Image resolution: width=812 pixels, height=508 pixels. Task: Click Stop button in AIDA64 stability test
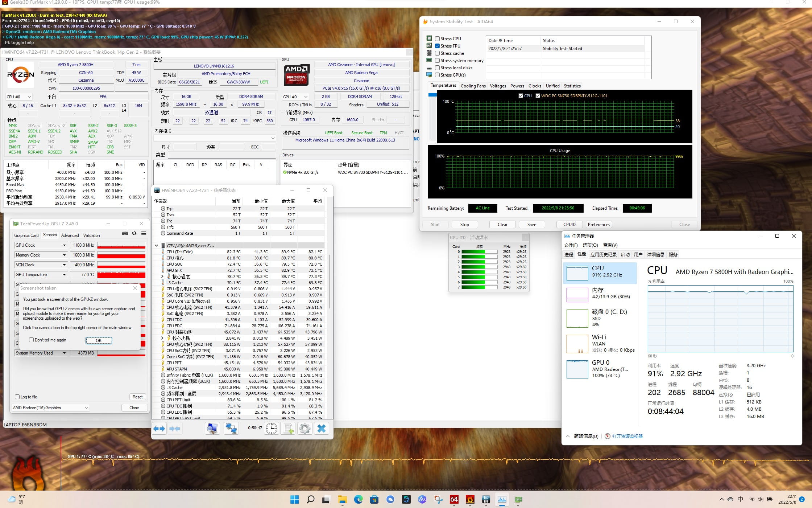(465, 224)
